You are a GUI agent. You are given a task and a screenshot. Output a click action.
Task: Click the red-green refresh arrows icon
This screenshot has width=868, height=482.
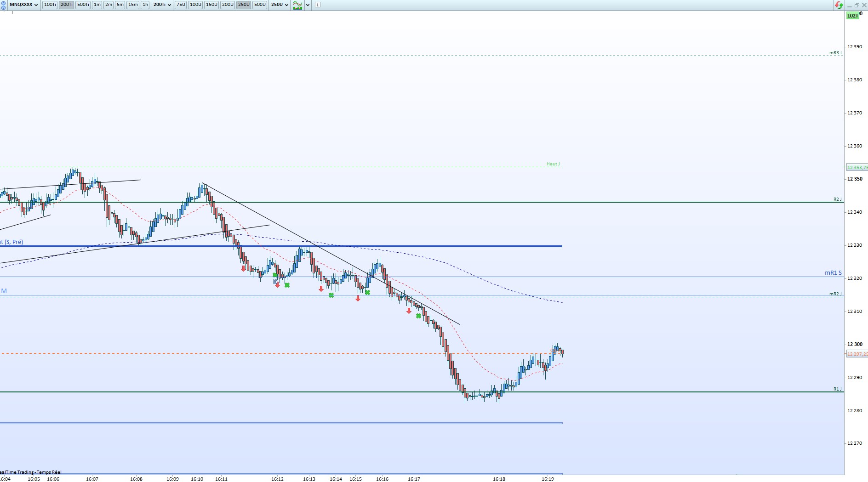tap(839, 5)
